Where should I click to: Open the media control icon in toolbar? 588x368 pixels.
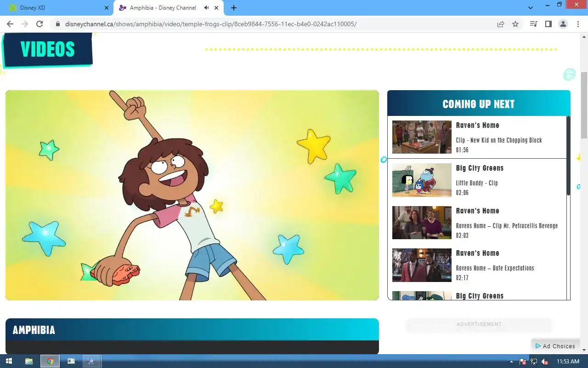(533, 24)
